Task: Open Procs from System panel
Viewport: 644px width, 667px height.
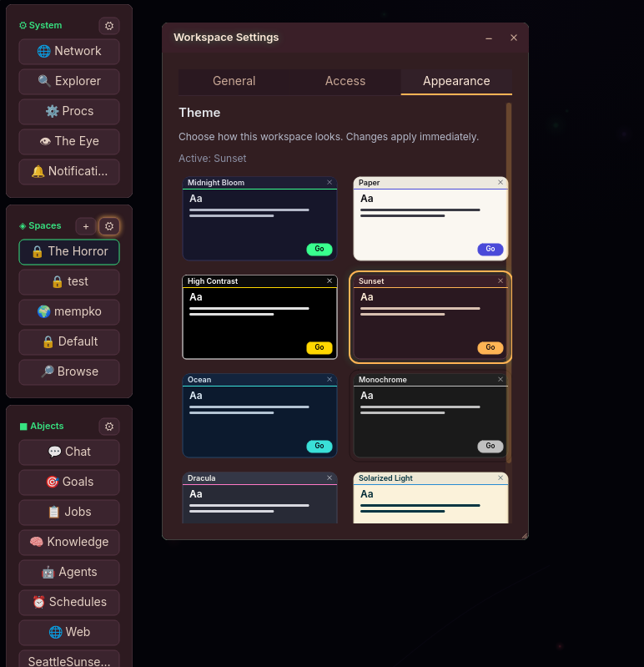Action: point(69,112)
